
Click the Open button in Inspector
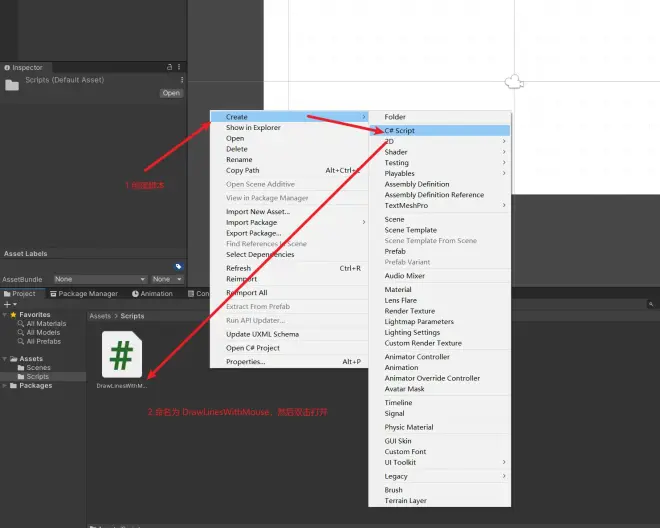pyautogui.click(x=171, y=93)
